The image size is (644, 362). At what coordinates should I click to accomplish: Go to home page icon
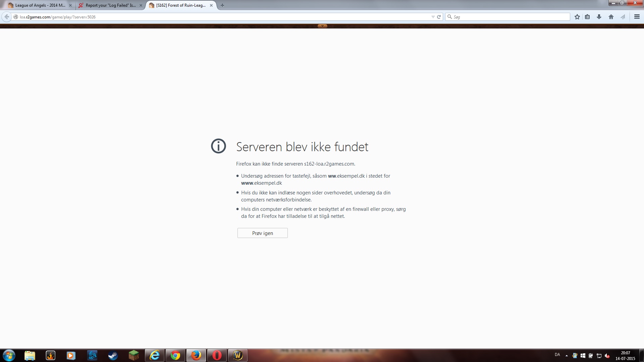click(611, 17)
